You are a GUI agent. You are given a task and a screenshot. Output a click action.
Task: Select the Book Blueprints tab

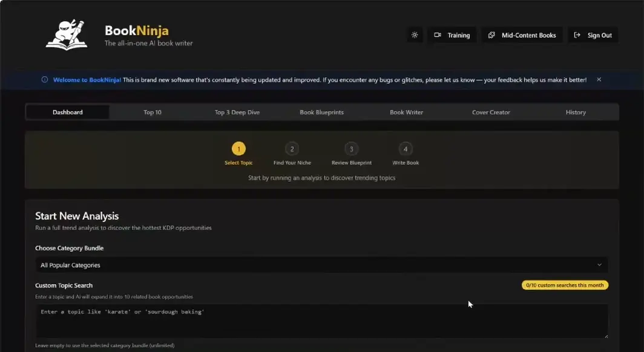click(x=321, y=112)
